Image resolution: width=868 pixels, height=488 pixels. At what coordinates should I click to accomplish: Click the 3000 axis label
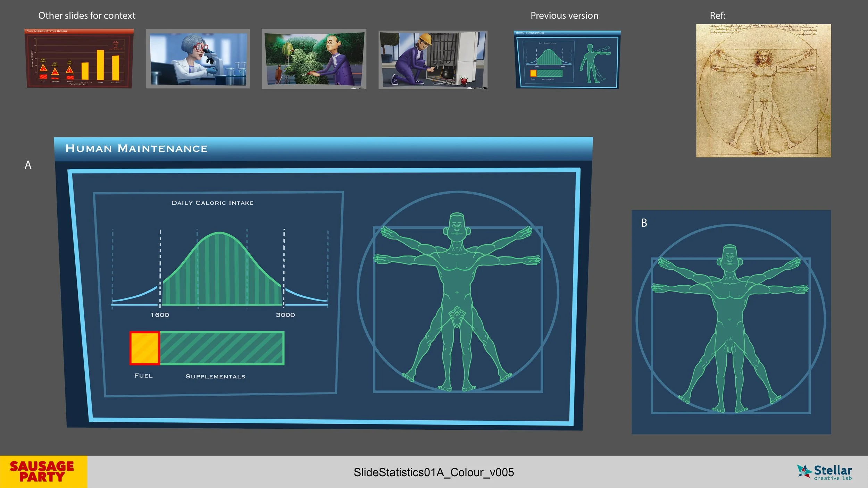(285, 315)
